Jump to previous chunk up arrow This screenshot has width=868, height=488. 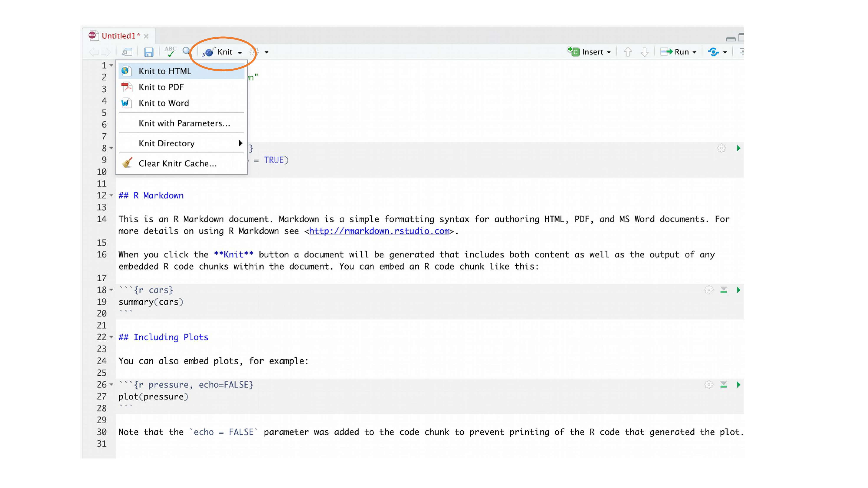627,52
